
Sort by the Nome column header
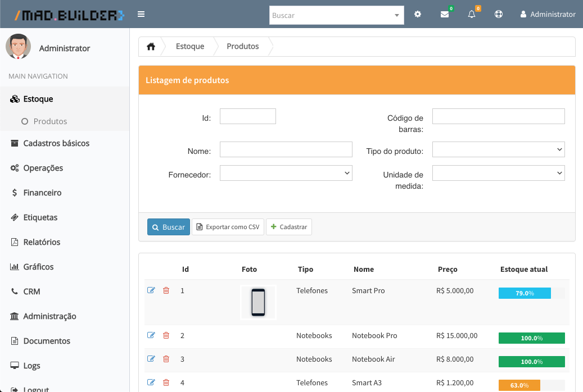364,270
